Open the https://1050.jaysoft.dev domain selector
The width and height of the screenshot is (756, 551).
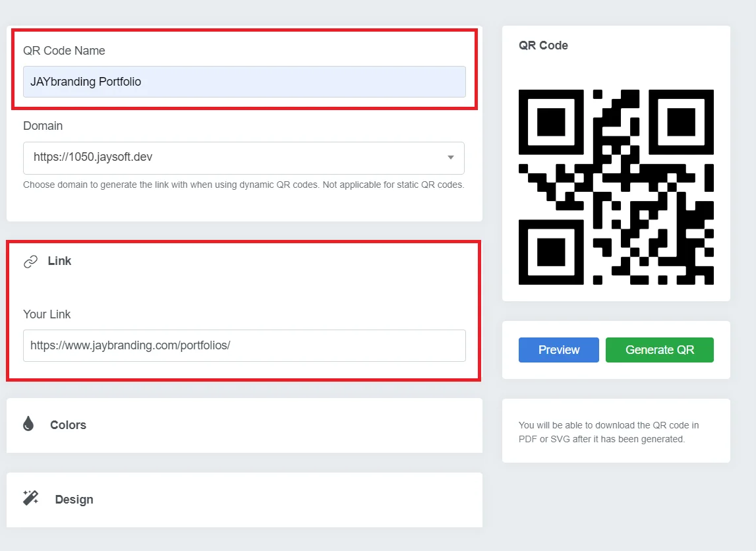243,158
